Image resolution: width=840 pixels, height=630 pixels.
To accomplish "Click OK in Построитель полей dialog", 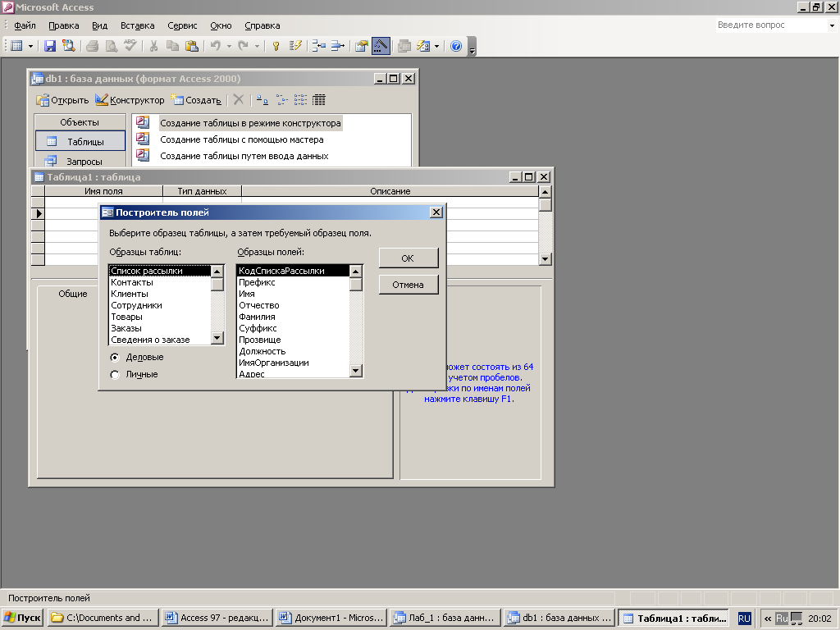I will [409, 258].
